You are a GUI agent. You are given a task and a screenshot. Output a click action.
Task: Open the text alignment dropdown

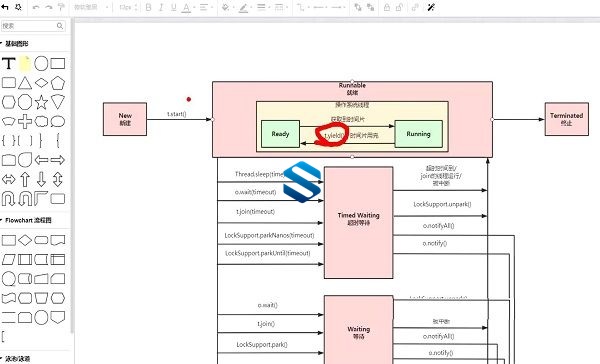pyautogui.click(x=206, y=7)
